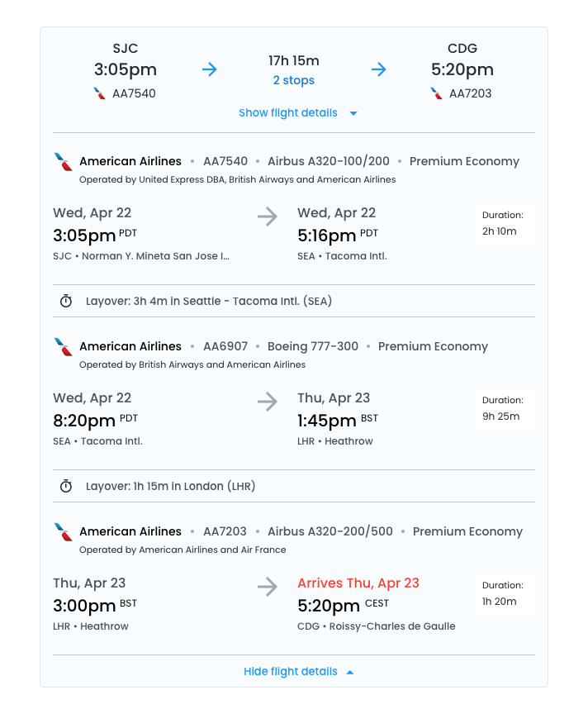Image resolution: width=588 pixels, height=714 pixels.
Task: Click the stopwatch icon for the Seattle layover
Action: (x=66, y=301)
